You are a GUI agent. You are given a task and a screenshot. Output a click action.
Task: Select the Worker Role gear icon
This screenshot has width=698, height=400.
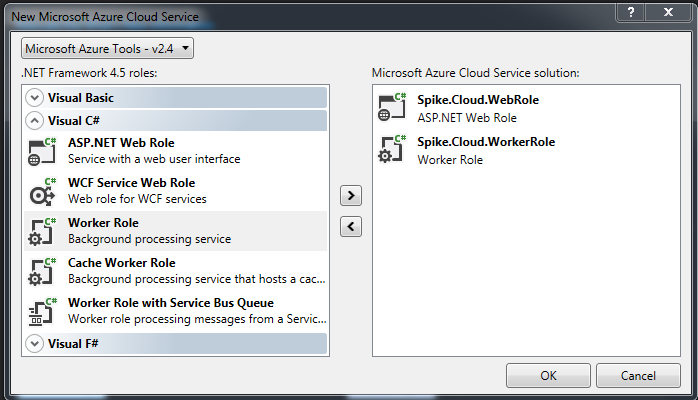coord(42,231)
